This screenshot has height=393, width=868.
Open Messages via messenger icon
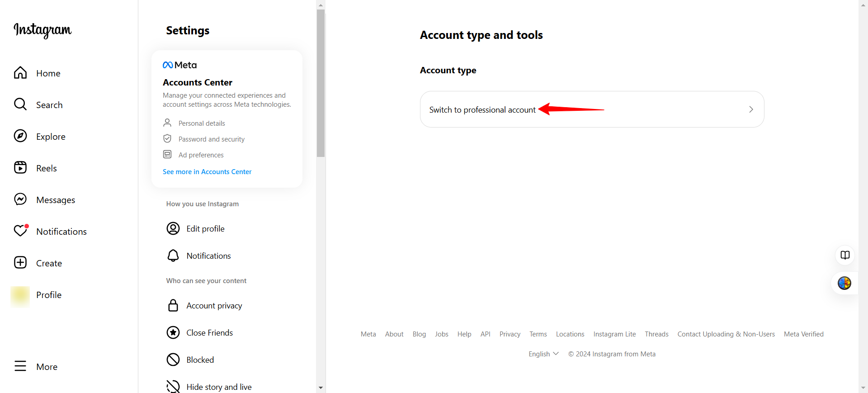pos(20,199)
